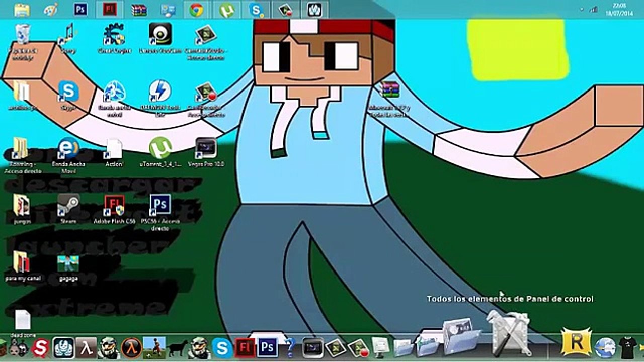Open the globe browser icon in dock

(x=605, y=347)
